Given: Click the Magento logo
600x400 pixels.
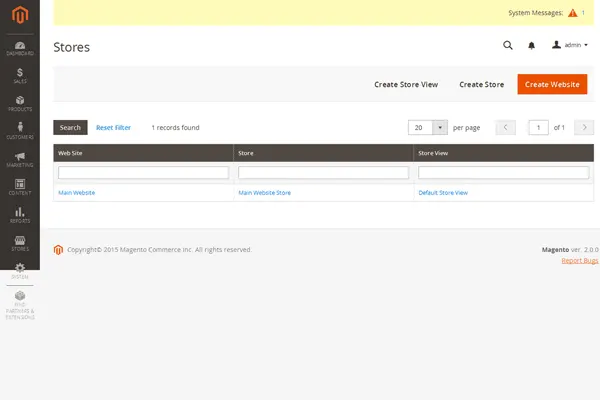Looking at the screenshot, I should click(x=19, y=17).
